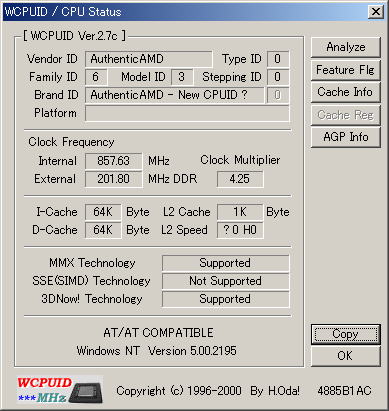The width and height of the screenshot is (389, 411).
Task: Select the Clock Multiplier 4.25 field
Action: pyautogui.click(x=240, y=179)
